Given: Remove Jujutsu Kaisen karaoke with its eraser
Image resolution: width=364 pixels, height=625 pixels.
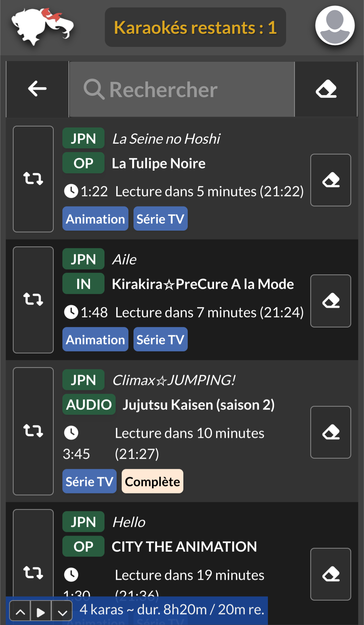Looking at the screenshot, I should coord(330,432).
